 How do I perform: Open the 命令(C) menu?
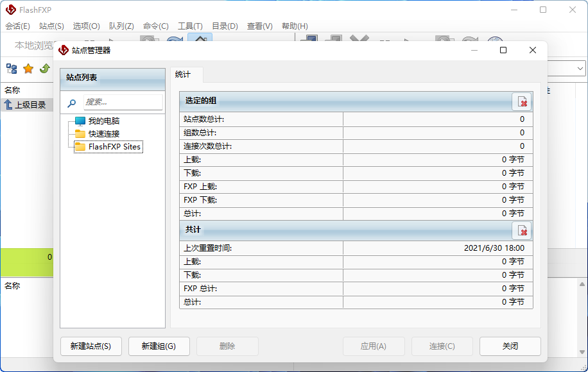(x=155, y=26)
